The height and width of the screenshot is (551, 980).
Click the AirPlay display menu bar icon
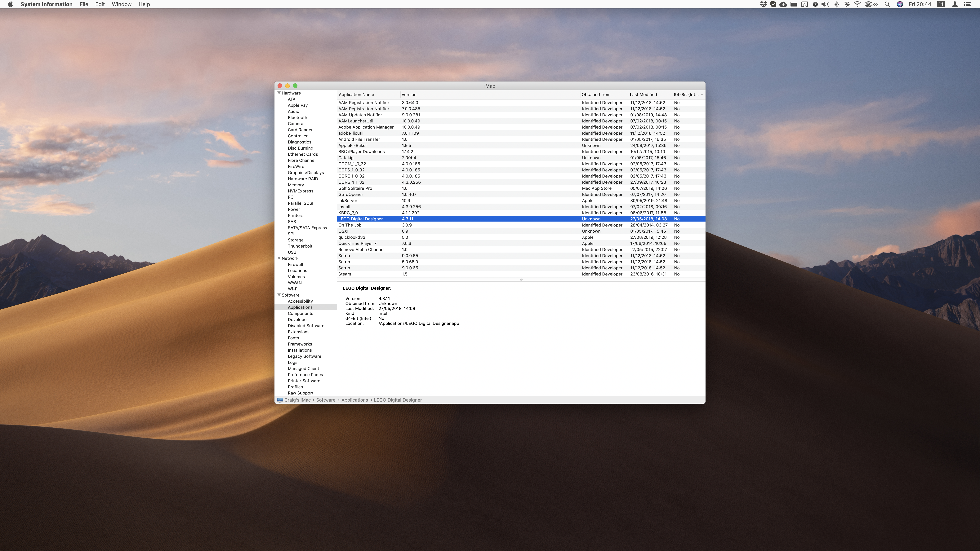[794, 4]
